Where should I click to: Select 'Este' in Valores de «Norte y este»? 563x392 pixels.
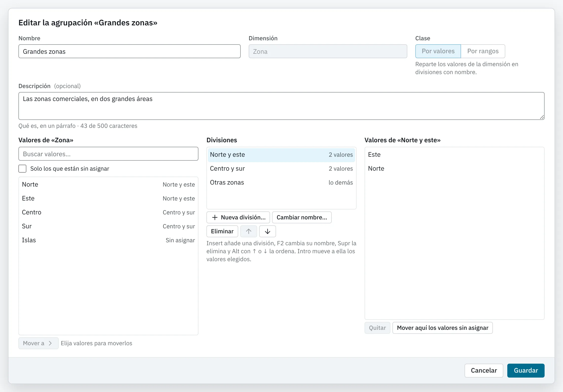[454, 155]
